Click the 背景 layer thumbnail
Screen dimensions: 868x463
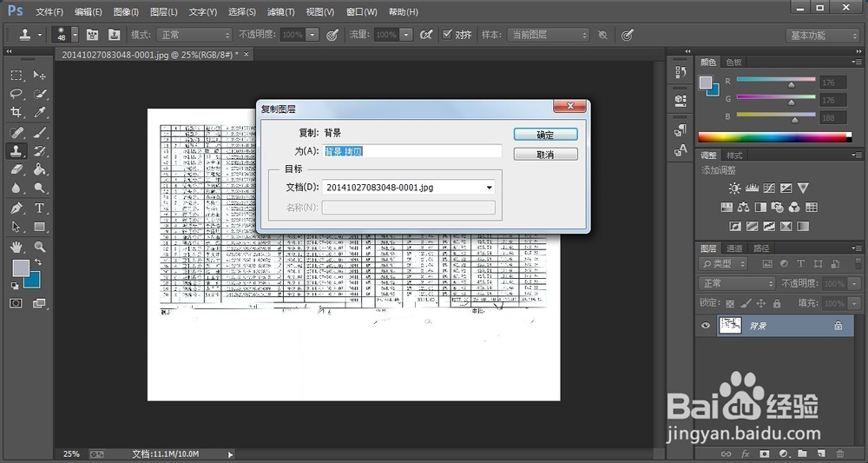click(730, 326)
